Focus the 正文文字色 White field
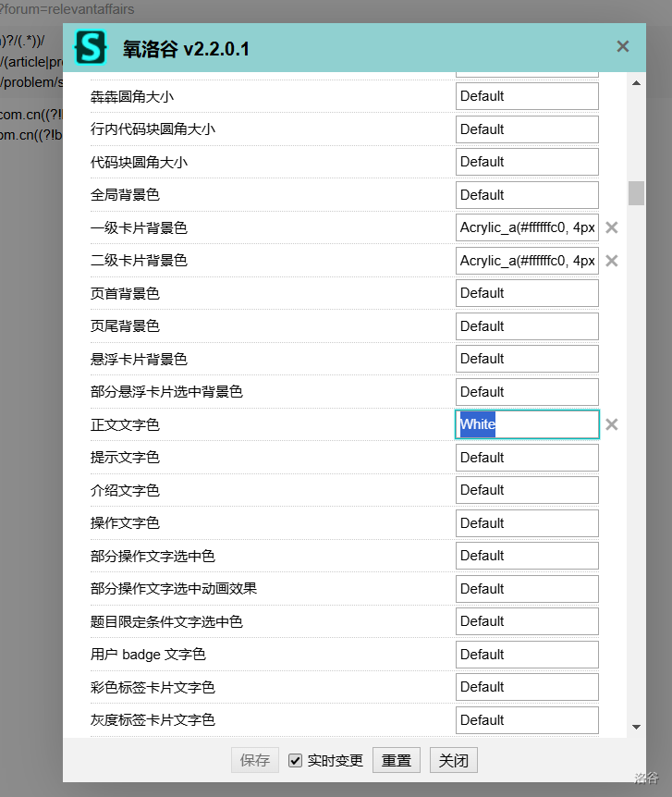The image size is (672, 797). pyautogui.click(x=527, y=424)
